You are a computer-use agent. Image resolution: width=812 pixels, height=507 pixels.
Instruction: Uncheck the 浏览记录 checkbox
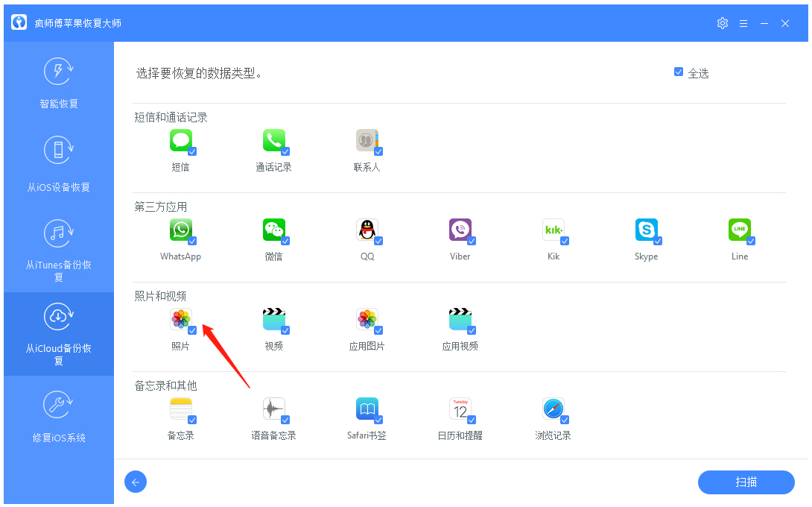pyautogui.click(x=565, y=420)
